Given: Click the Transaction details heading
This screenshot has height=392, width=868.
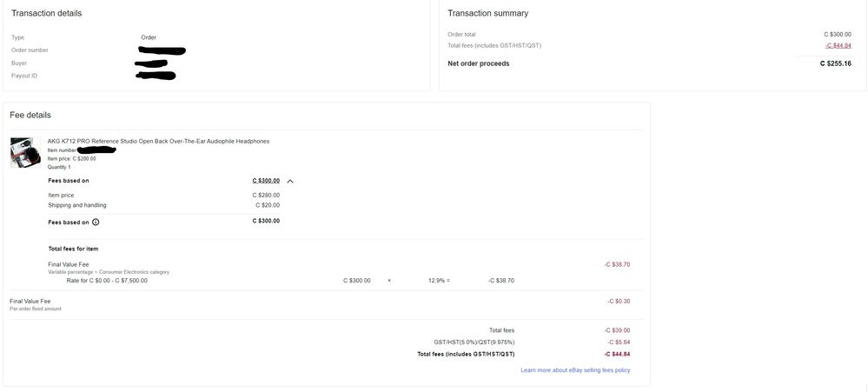Looking at the screenshot, I should 46,13.
